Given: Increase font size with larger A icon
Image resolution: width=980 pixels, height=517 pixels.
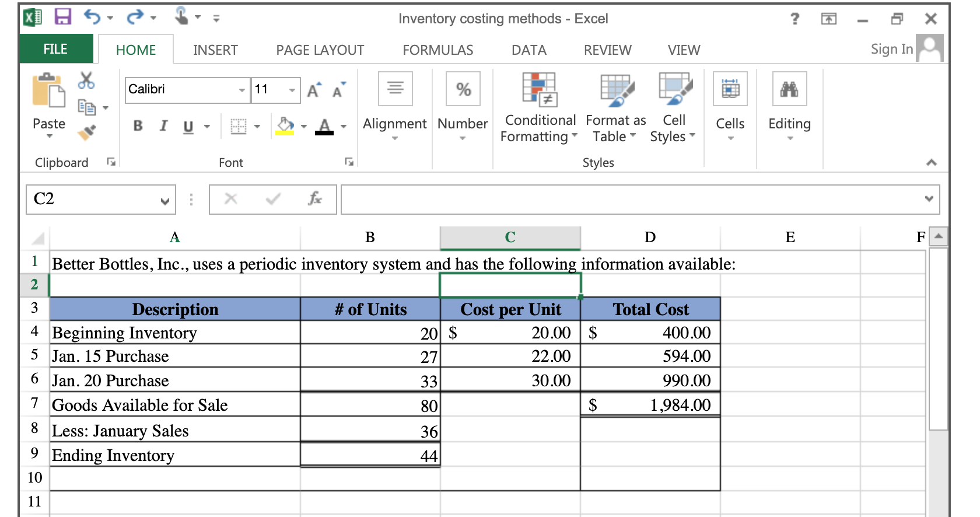Looking at the screenshot, I should pos(314,90).
